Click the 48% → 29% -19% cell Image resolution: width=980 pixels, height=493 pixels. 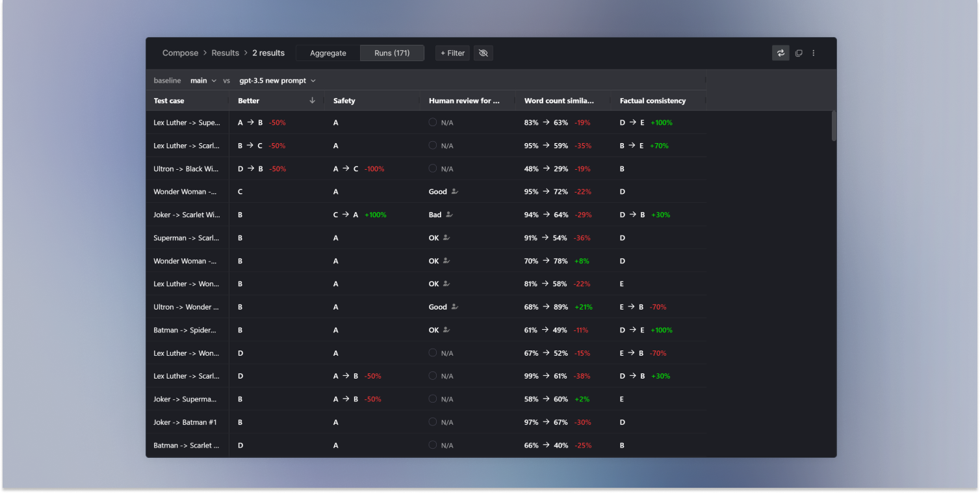click(x=558, y=168)
